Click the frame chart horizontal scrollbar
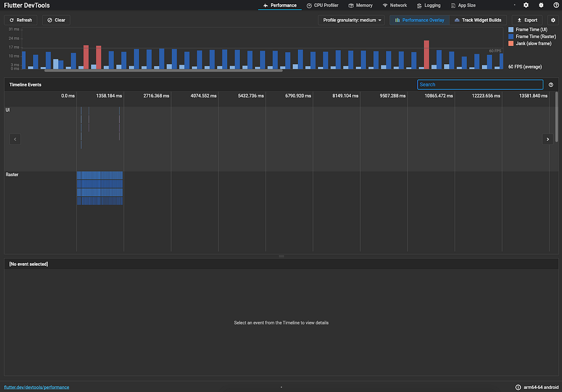The width and height of the screenshot is (562, 392). pyautogui.click(x=164, y=71)
